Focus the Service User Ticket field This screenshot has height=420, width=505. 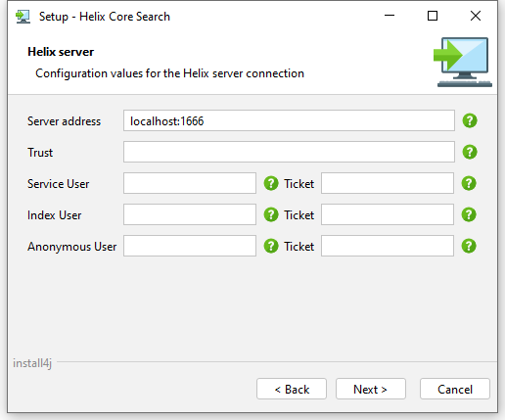388,183
